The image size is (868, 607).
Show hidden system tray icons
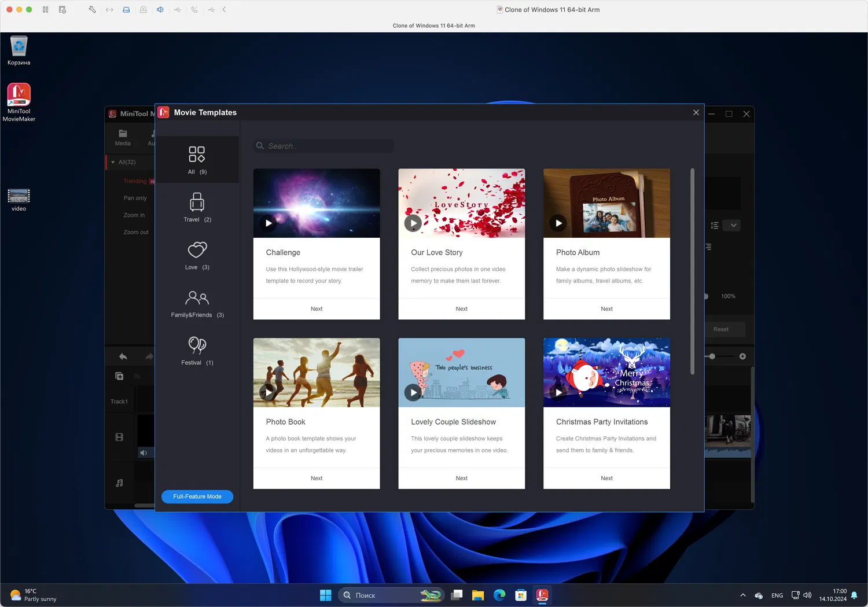[x=743, y=595]
